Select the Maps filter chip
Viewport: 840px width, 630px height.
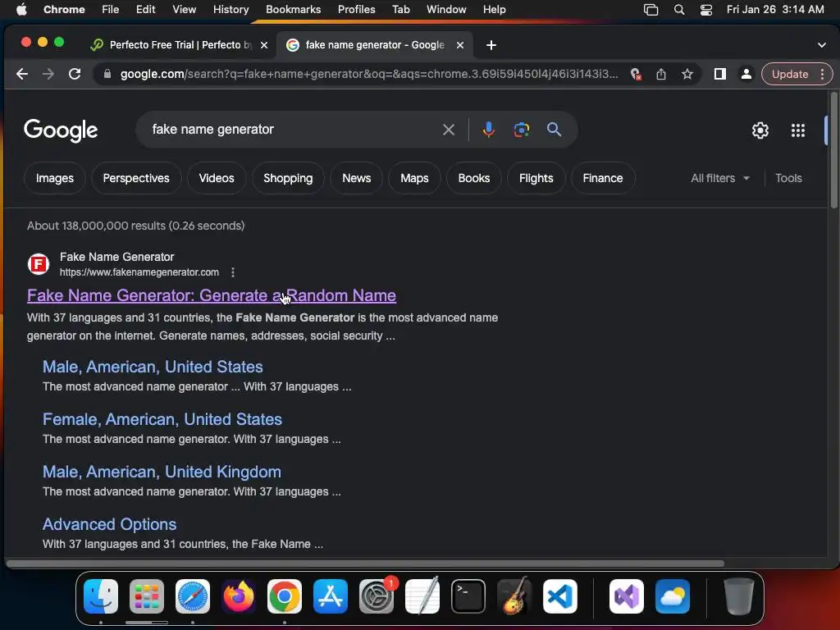click(414, 178)
